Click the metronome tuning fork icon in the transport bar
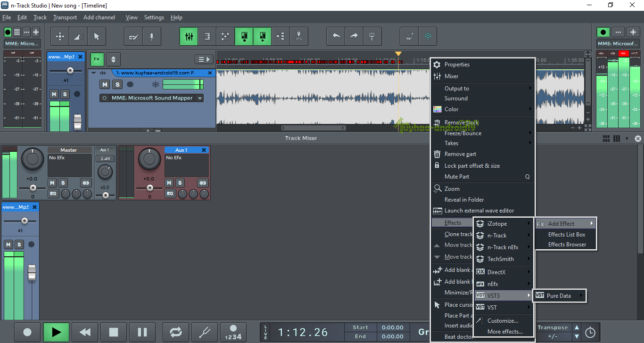The width and height of the screenshot is (644, 343). click(x=205, y=332)
